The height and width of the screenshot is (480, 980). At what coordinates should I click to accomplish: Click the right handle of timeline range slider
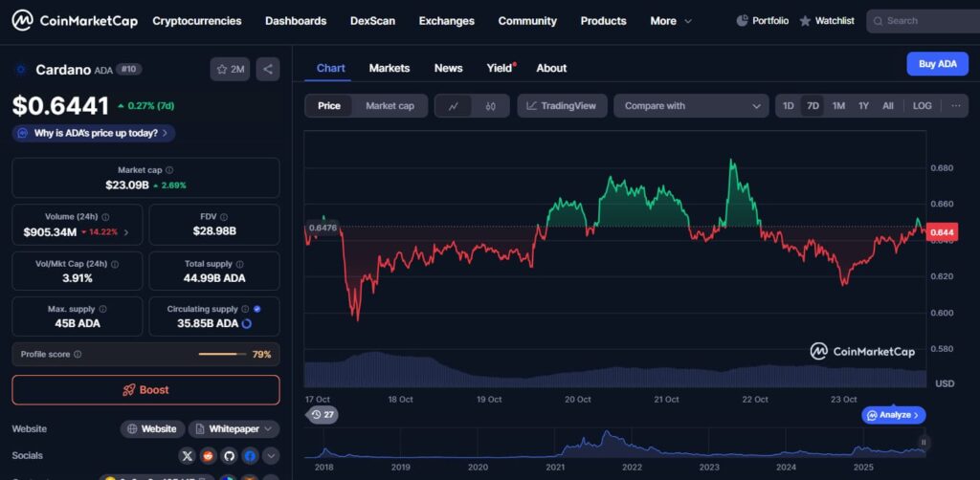[924, 442]
